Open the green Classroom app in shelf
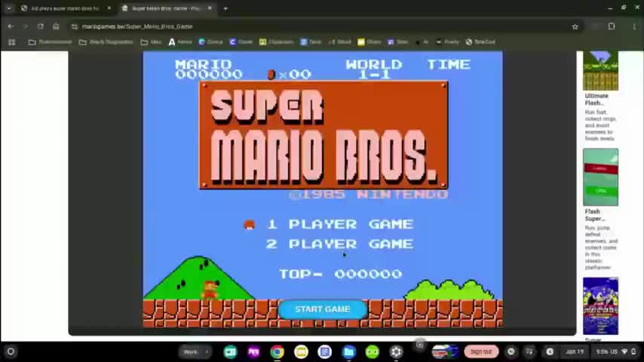 coord(231,351)
